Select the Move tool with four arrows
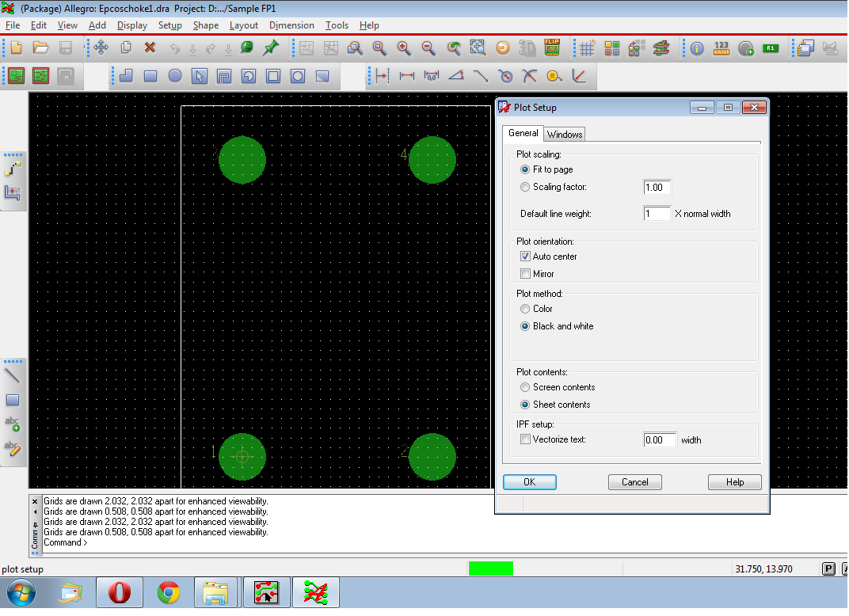The image size is (849, 616). pos(101,48)
